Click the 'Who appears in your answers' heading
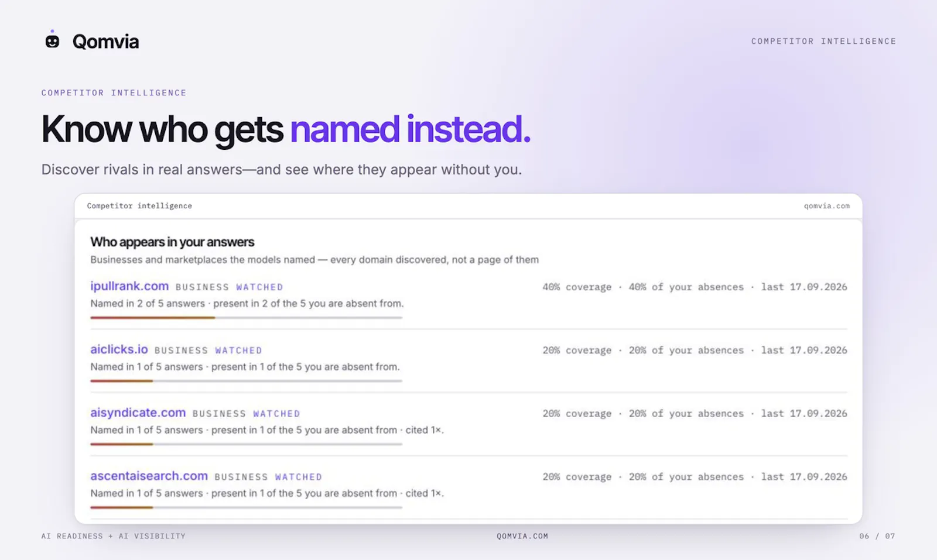Screen dimensions: 937x560 coord(172,242)
